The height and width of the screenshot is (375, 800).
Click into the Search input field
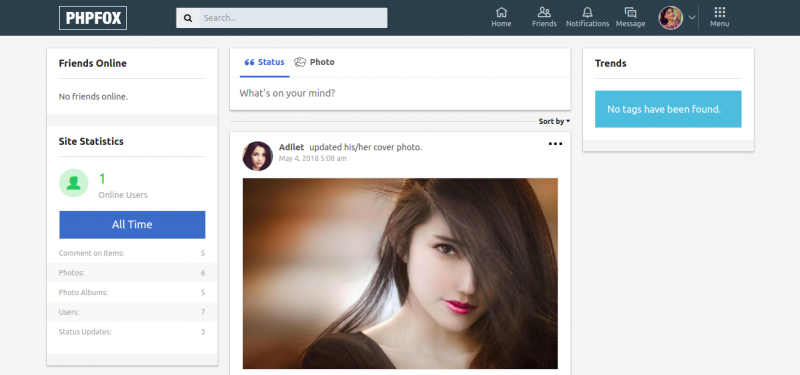[293, 18]
